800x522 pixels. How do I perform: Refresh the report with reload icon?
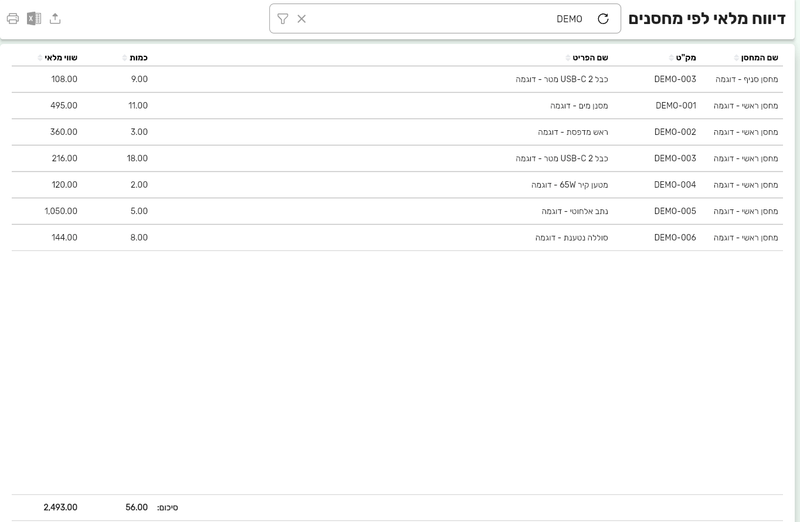coord(603,19)
